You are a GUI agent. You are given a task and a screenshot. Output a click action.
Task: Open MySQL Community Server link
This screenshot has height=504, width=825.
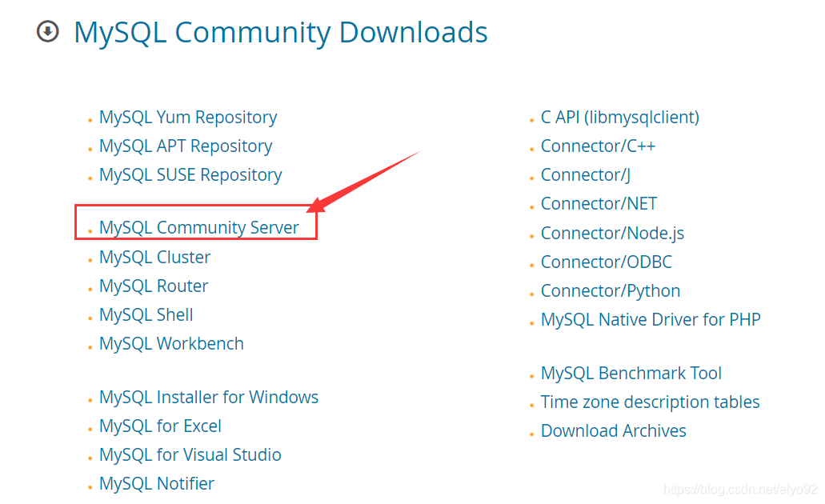[x=199, y=228]
